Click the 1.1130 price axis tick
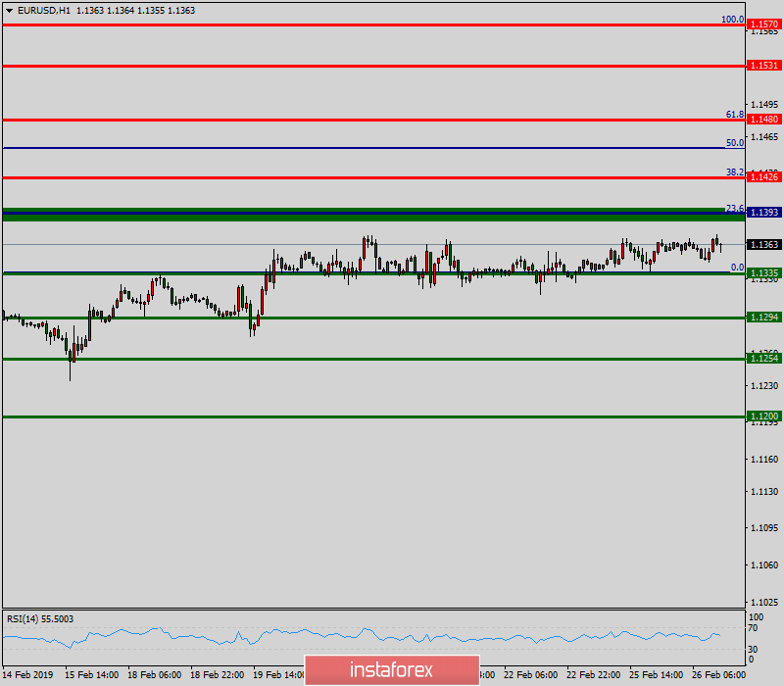This screenshot has width=784, height=686. (x=764, y=492)
